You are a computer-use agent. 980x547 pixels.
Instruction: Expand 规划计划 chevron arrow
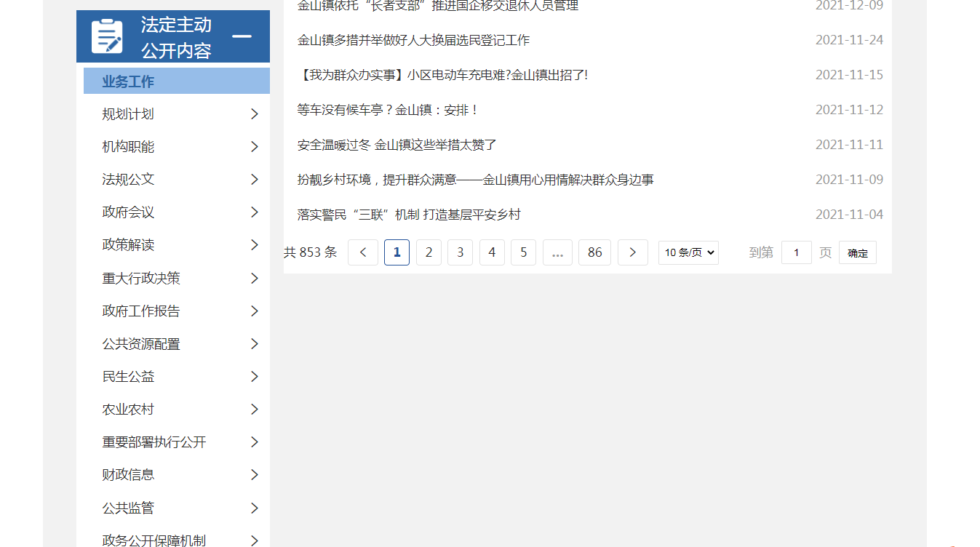pos(254,114)
